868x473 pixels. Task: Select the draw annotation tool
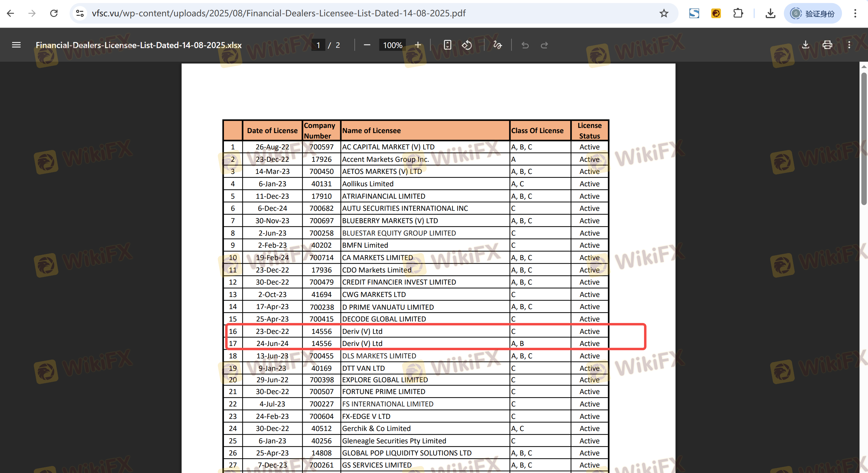click(497, 45)
